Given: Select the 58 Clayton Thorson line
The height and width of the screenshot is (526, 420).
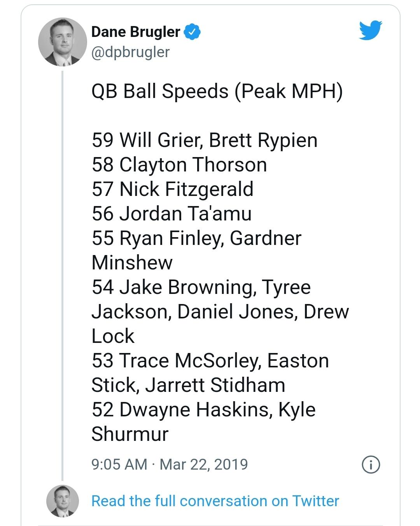Looking at the screenshot, I should tap(179, 165).
